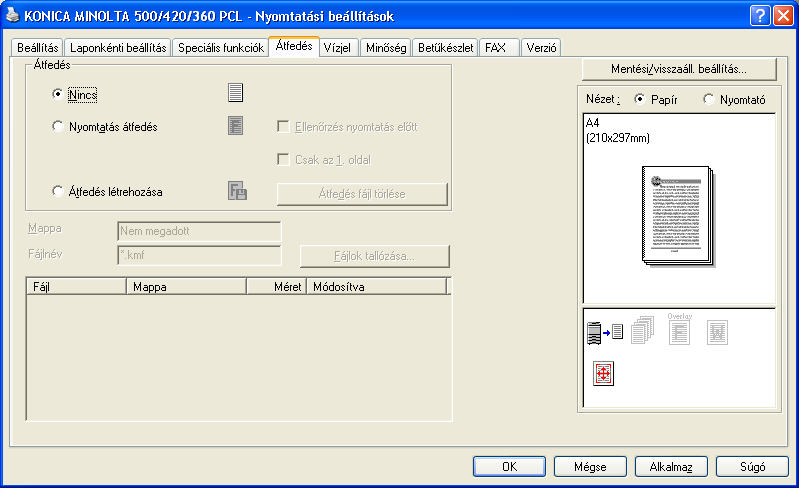799x488 pixels.
Task: Click the Átfedés fájl törlése button
Action: (362, 194)
